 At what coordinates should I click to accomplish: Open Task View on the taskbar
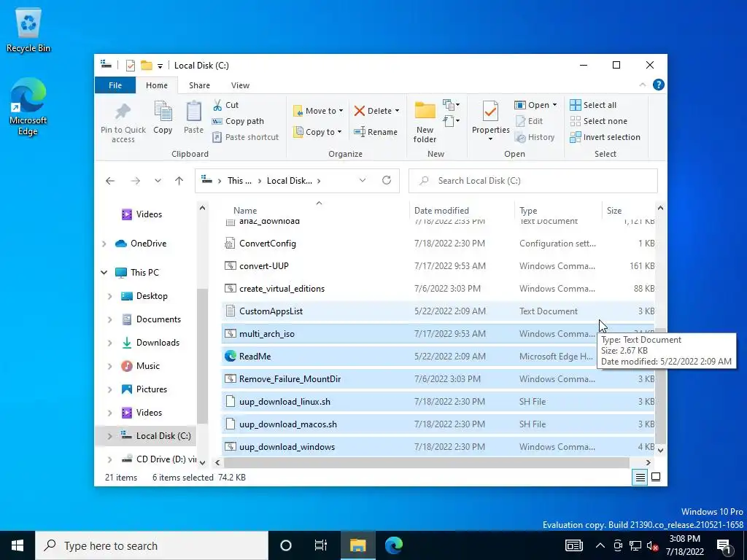(x=321, y=545)
